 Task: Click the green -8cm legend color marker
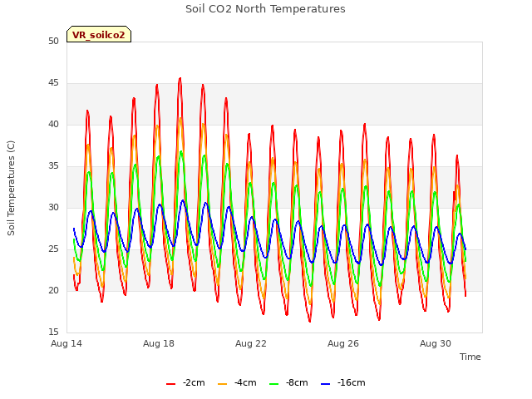273,384
